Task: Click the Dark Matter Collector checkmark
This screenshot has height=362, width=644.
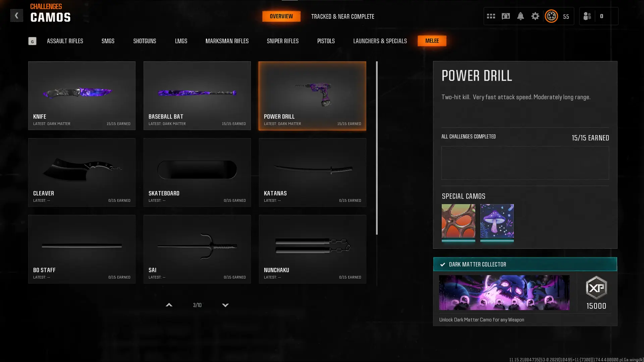Action: click(442, 264)
